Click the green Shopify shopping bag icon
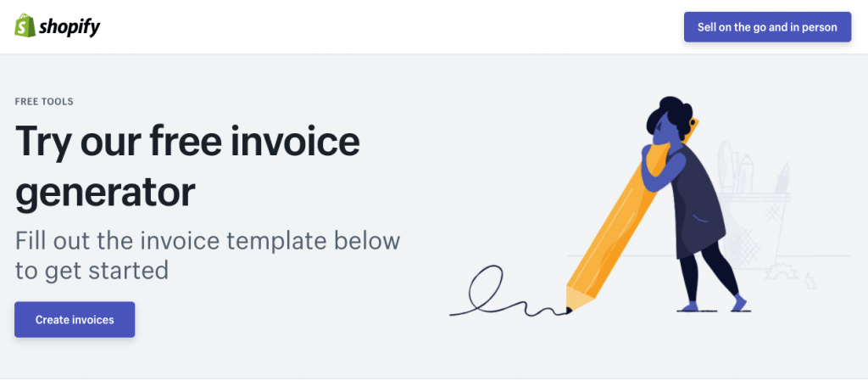Viewport: 868px width, 381px height. click(25, 25)
